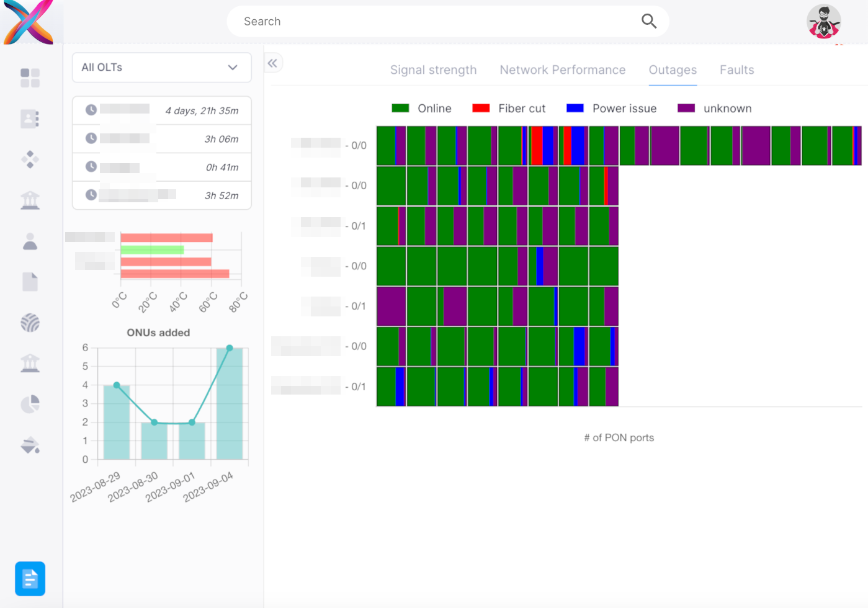This screenshot has width=868, height=608.
Task: Open the document page sidebar icon
Action: (x=30, y=282)
